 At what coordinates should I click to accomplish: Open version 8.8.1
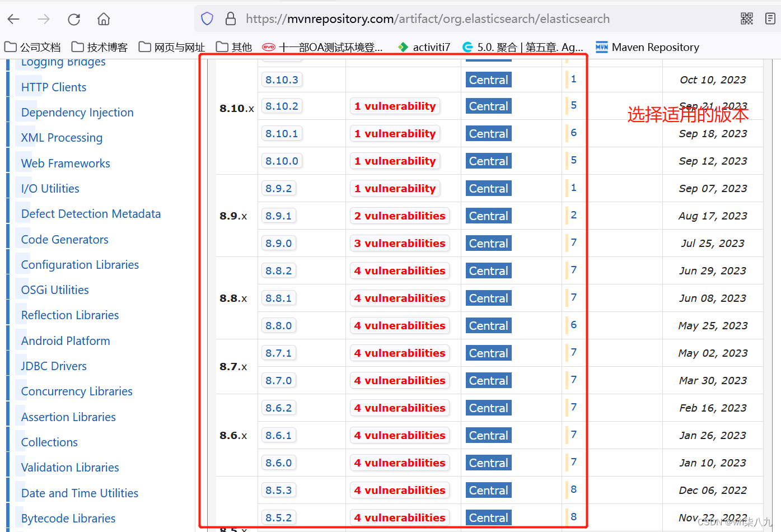click(279, 298)
